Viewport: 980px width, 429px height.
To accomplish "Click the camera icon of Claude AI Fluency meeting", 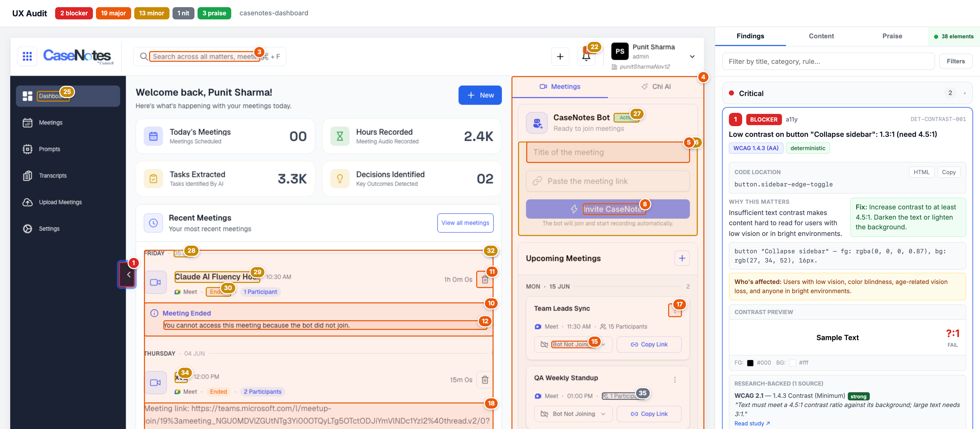I will [x=155, y=282].
